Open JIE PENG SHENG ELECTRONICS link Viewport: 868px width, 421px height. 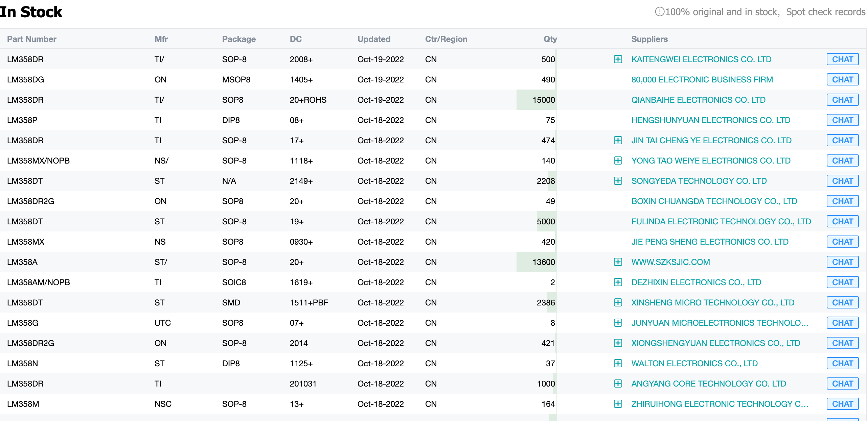point(710,242)
